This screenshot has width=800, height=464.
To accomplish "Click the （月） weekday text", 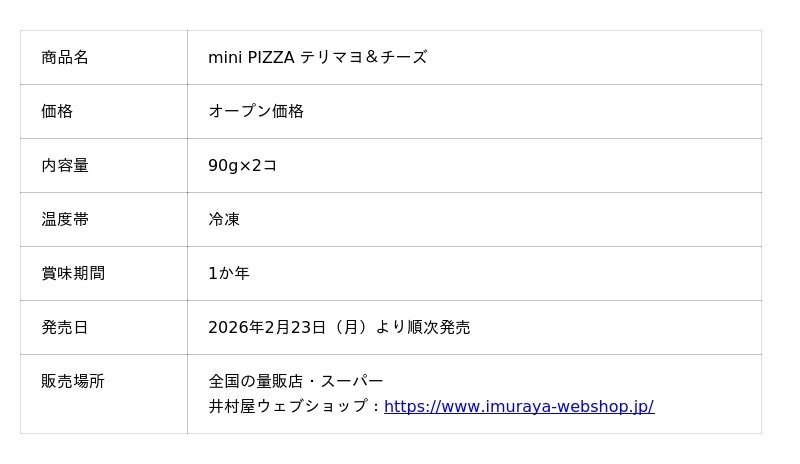I will (x=350, y=328).
